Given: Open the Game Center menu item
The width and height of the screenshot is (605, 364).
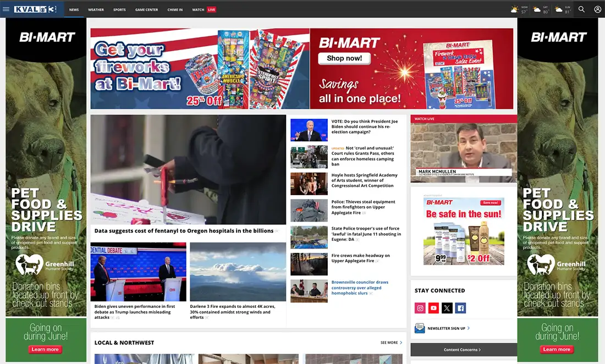Looking at the screenshot, I should coord(147,10).
